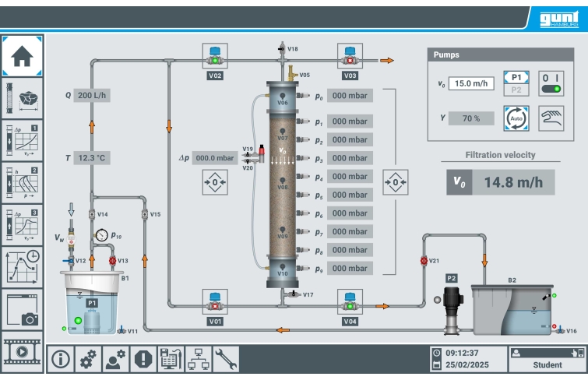Enable Auto pump control mode
The image size is (588, 380).
point(516,118)
